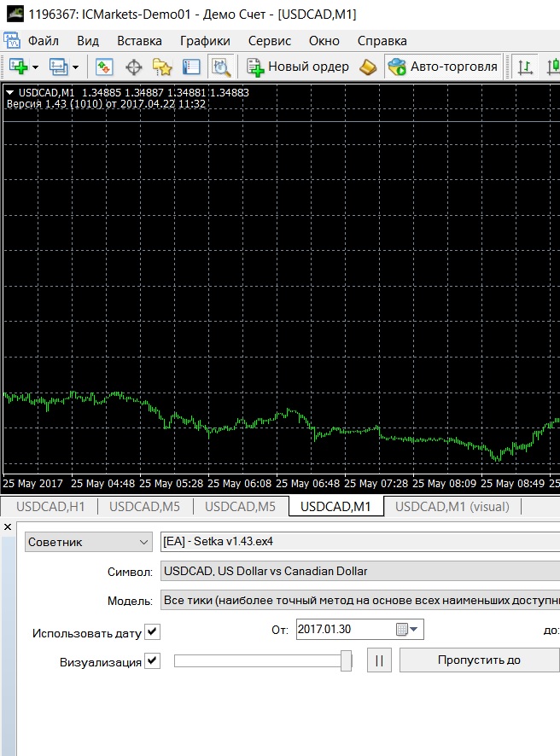The height and width of the screenshot is (756, 560).
Task: Toggle the Data Window crosshair icon
Action: tap(134, 67)
